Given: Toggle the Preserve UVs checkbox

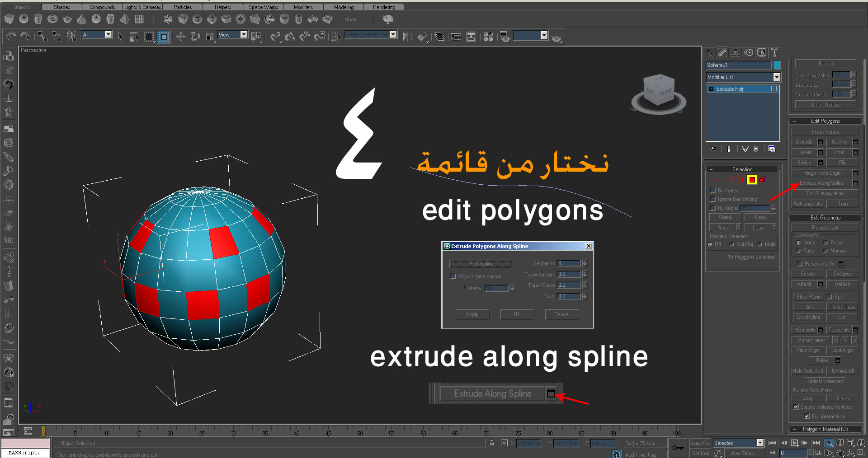Looking at the screenshot, I should 799,264.
